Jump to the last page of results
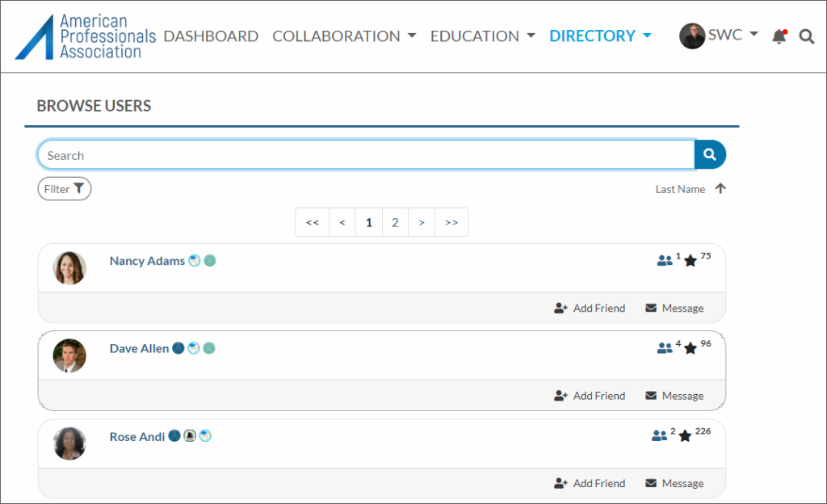Viewport: 827px width, 504px height. click(451, 222)
